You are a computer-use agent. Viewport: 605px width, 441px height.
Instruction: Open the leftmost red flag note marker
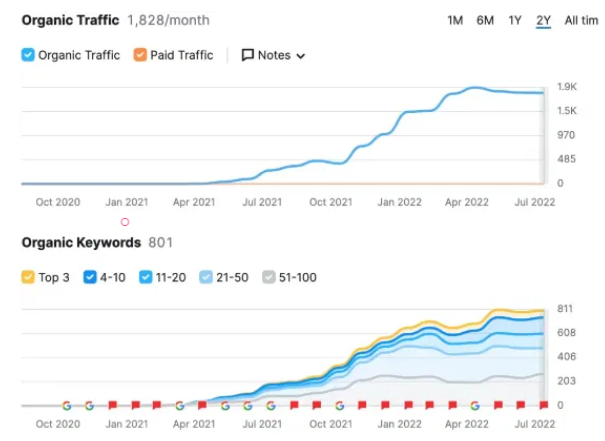coord(112,406)
